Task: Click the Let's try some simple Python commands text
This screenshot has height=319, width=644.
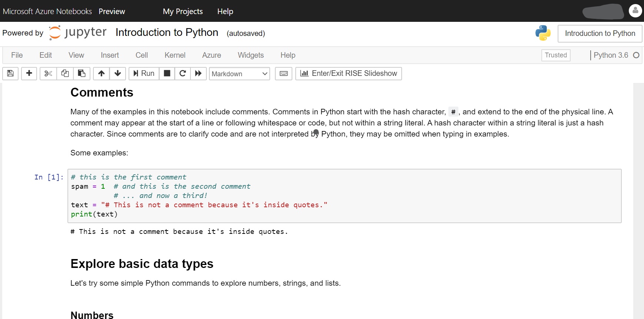Action: (x=206, y=283)
